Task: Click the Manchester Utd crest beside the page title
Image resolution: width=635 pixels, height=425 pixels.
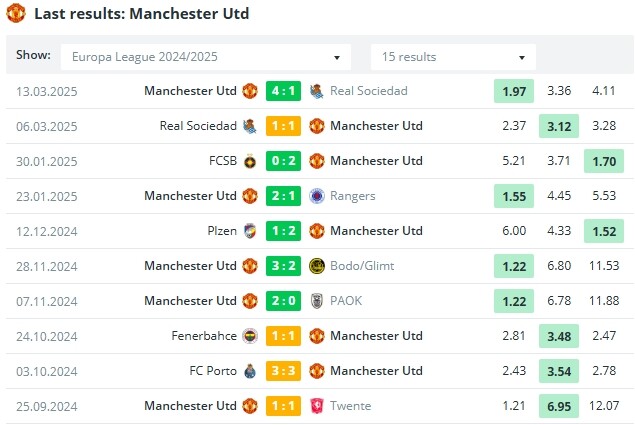Action: (16, 13)
